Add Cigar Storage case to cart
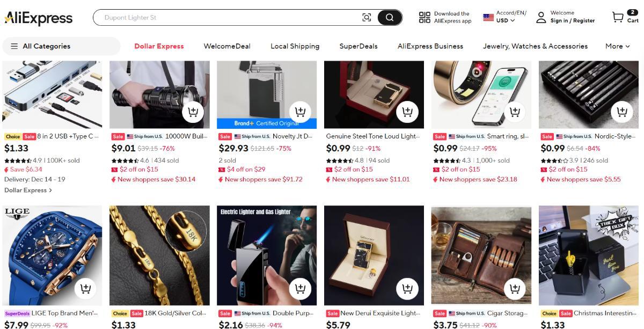Screen dimensions: 644x329 515,289
